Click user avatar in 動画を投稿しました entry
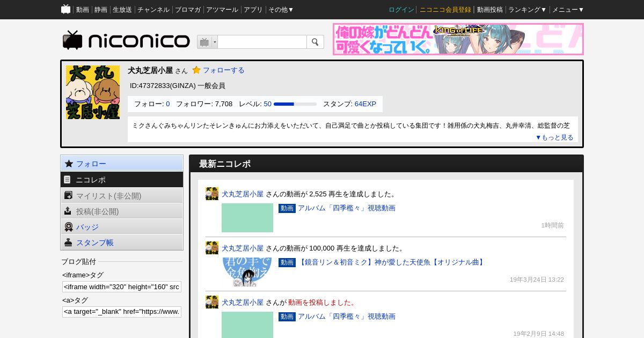This screenshot has width=644, height=338. tap(212, 302)
